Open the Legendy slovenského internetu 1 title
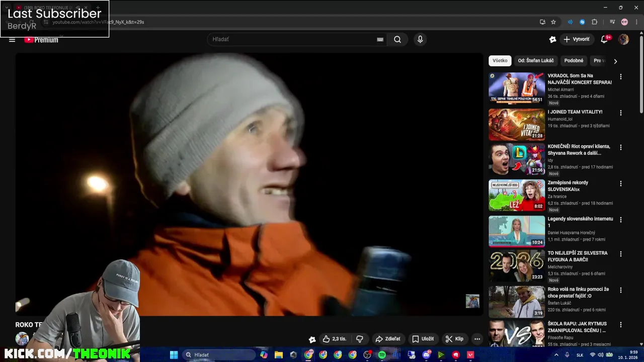644x362 pixels. pyautogui.click(x=580, y=222)
